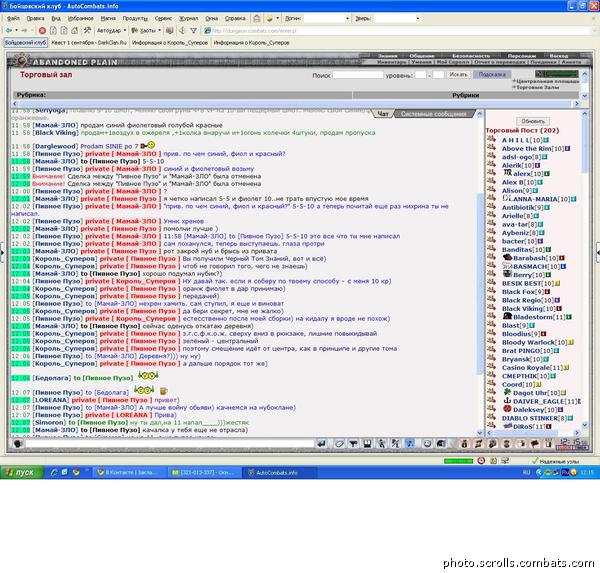Click the browser Back arrow
600x573 pixels.
tap(9, 30)
